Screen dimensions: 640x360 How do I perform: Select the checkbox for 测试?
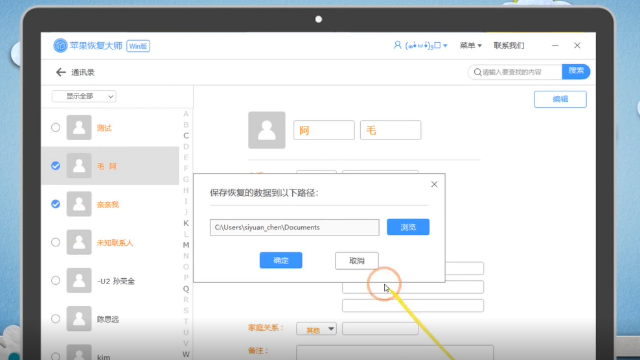(x=56, y=127)
